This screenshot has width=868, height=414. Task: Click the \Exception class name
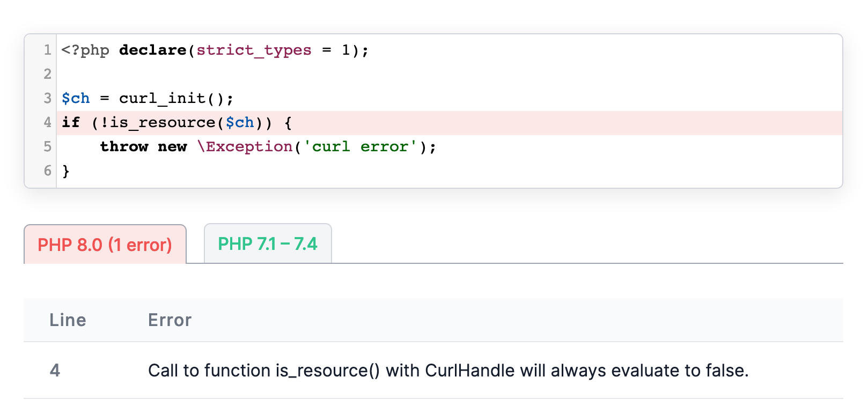coord(245,147)
